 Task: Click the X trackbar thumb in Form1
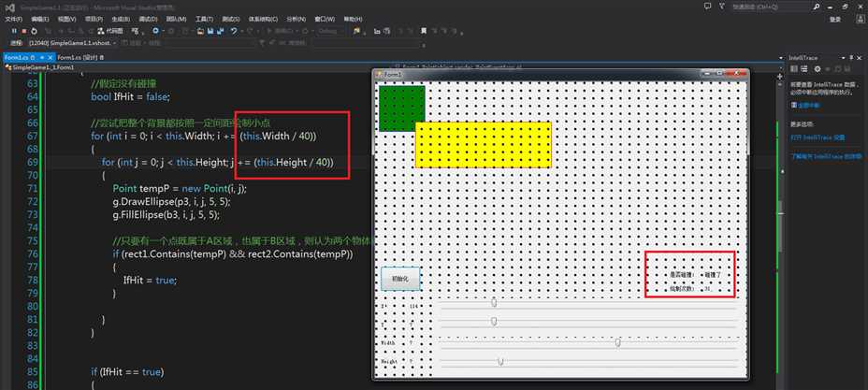tap(495, 302)
